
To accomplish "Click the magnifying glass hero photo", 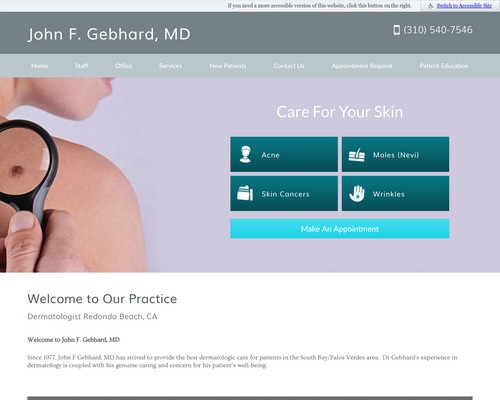I will point(73,175).
